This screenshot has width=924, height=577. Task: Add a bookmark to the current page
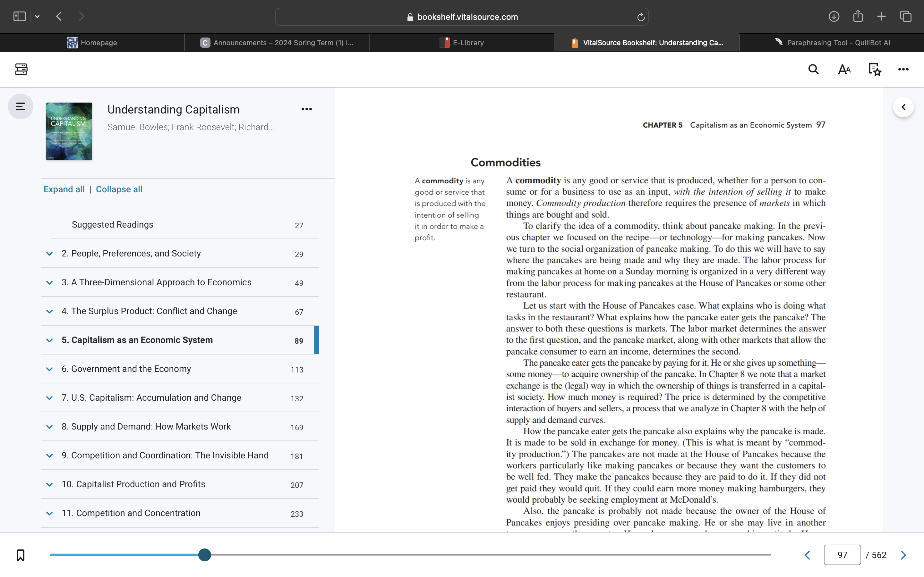click(20, 555)
